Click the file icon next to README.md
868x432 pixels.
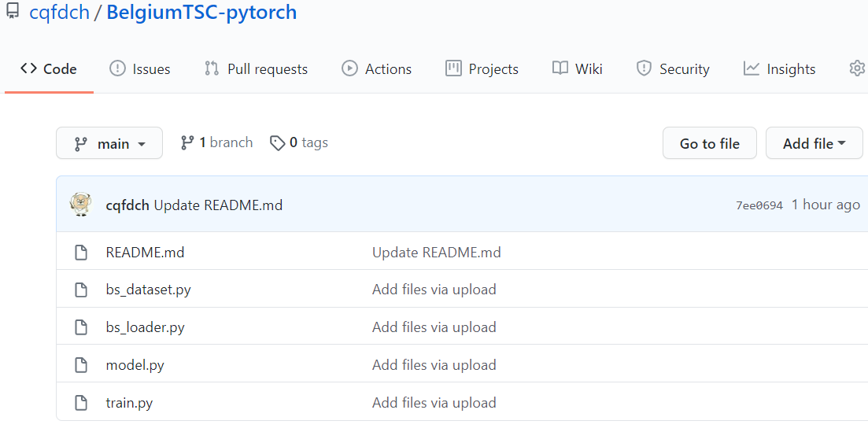tap(81, 253)
